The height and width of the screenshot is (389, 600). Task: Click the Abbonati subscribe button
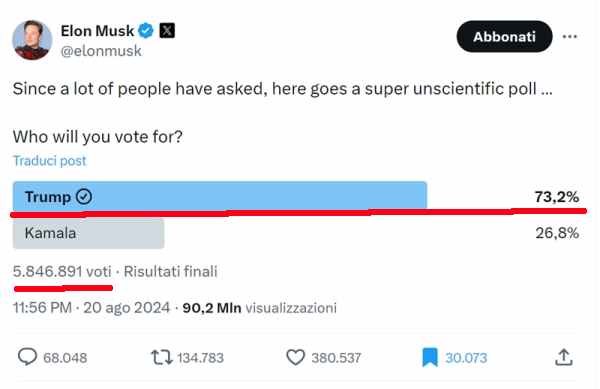(504, 37)
